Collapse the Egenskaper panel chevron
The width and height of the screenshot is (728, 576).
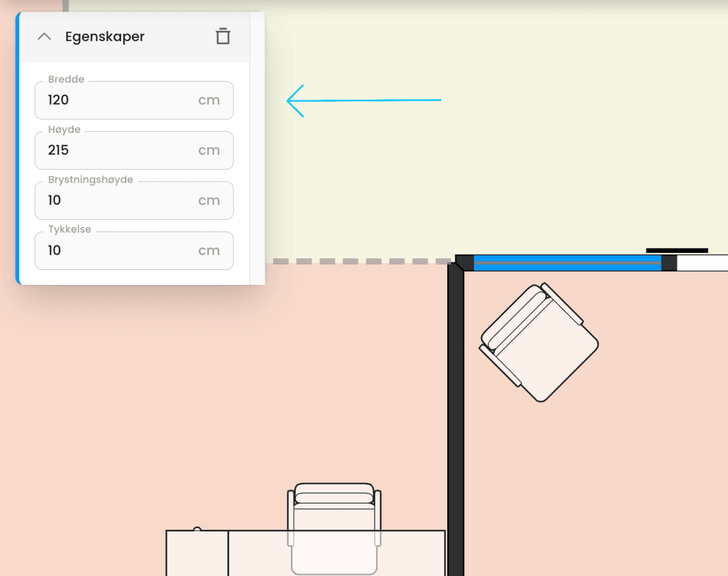pyautogui.click(x=44, y=36)
